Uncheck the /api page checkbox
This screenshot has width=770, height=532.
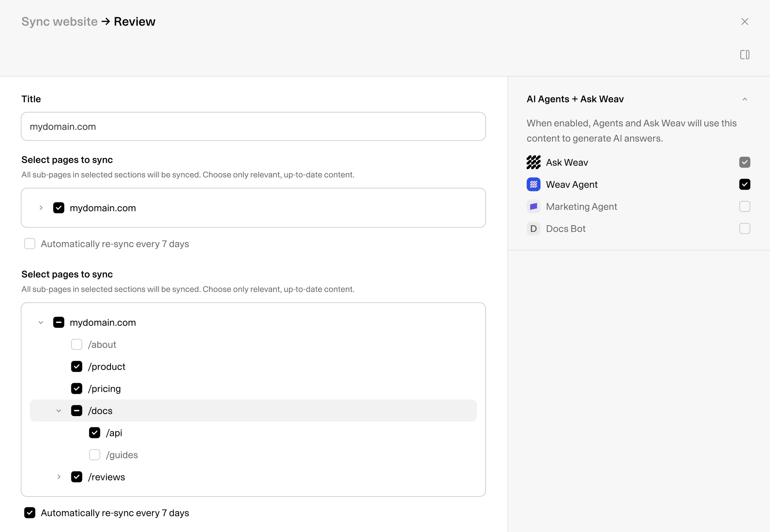point(94,433)
